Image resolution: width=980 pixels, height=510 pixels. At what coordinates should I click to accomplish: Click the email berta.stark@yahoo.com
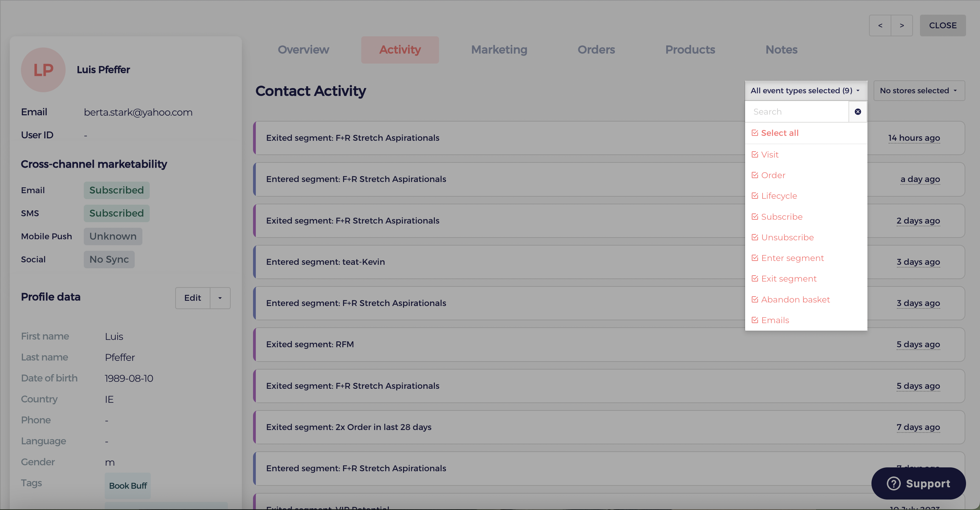coord(138,112)
